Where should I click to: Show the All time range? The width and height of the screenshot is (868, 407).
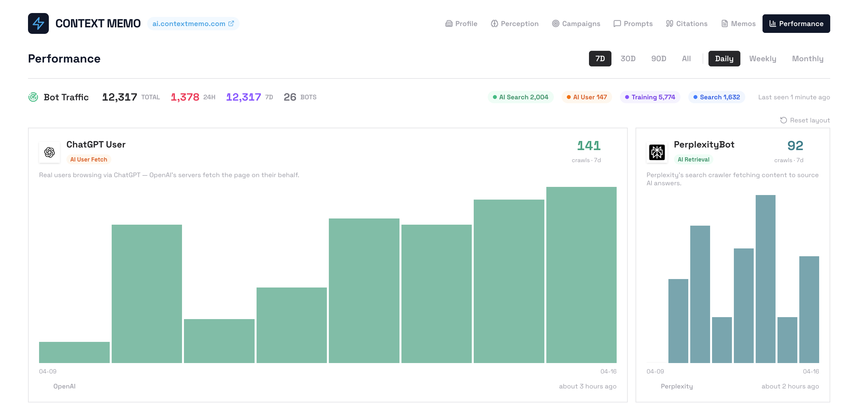click(686, 59)
